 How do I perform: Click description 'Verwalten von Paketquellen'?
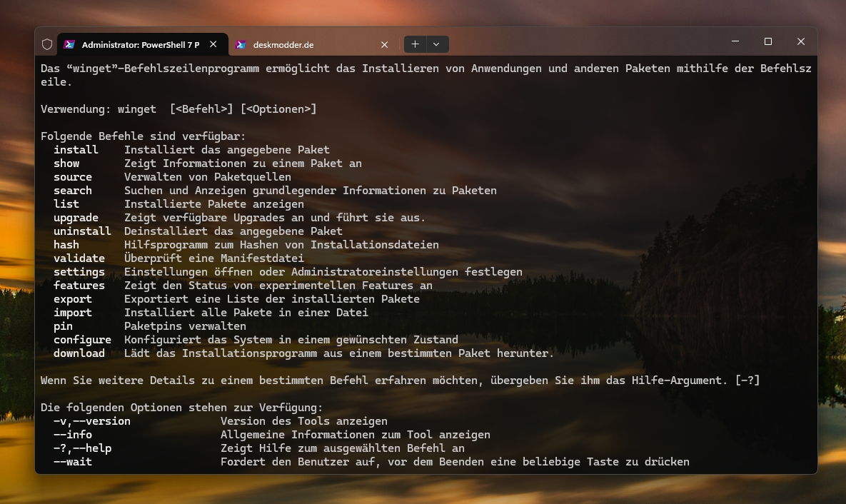click(208, 177)
